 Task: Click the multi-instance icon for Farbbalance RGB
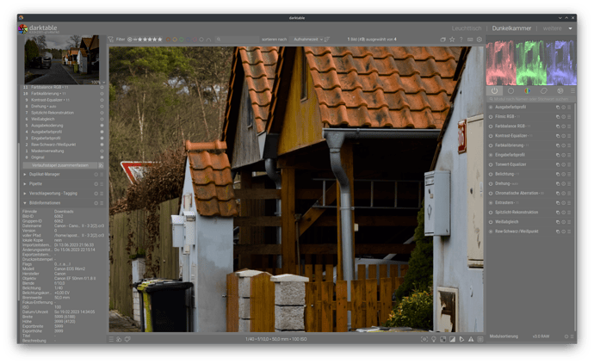[x=558, y=127]
